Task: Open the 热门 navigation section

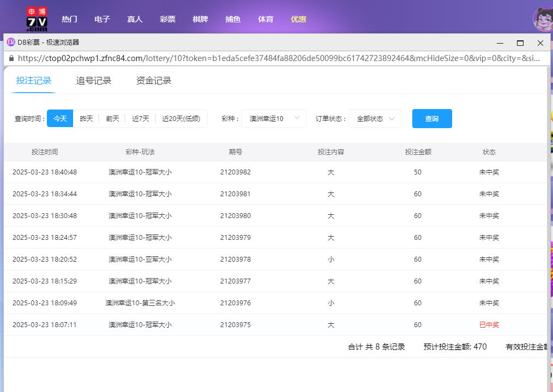Action: (x=69, y=19)
